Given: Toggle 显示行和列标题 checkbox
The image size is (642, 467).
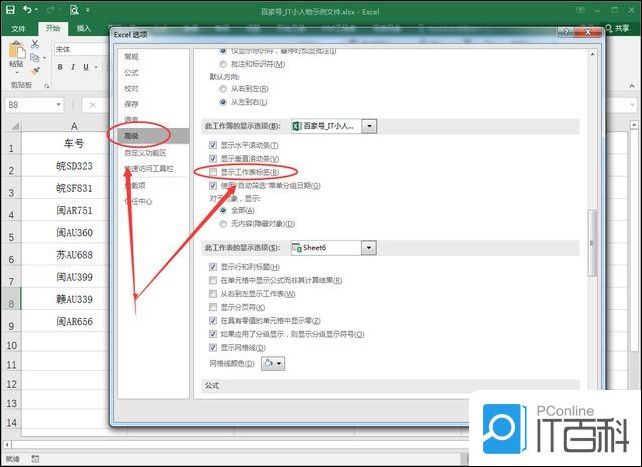Looking at the screenshot, I should [213, 267].
